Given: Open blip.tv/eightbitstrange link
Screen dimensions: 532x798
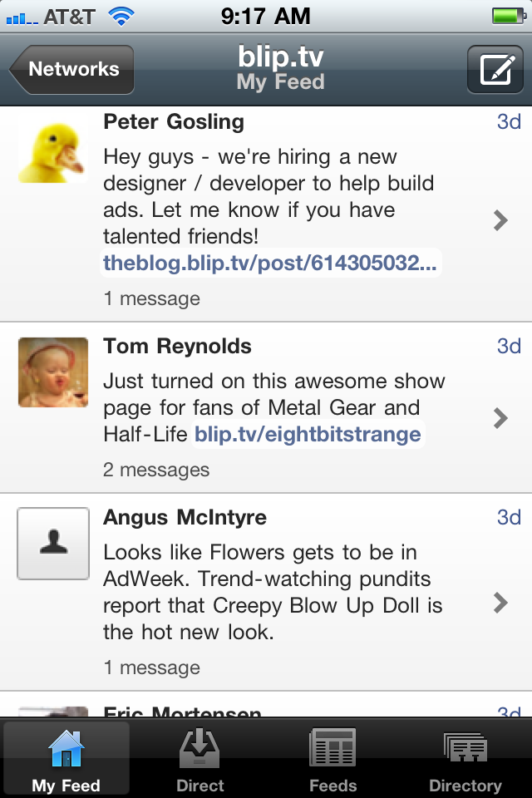Looking at the screenshot, I should pos(308,434).
